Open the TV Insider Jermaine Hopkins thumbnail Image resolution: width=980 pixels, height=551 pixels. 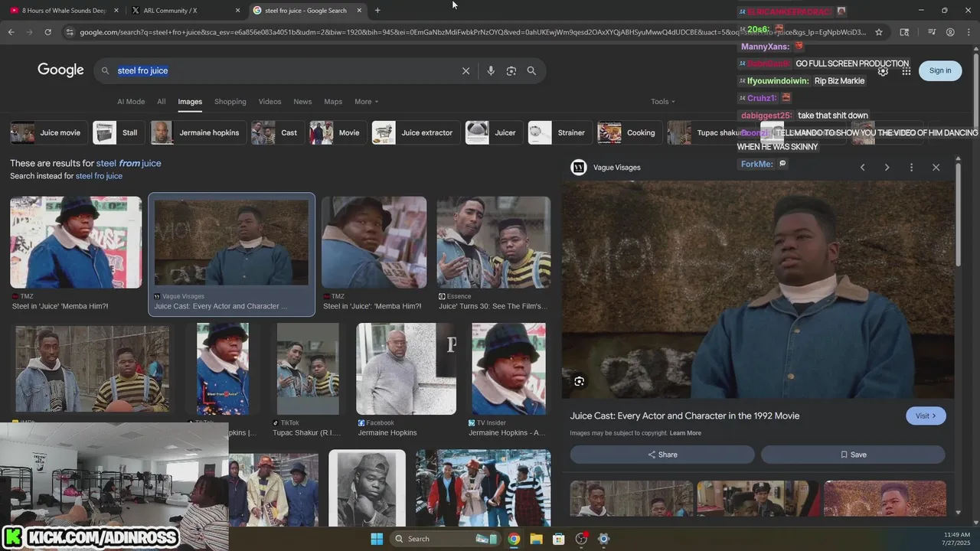(508, 369)
